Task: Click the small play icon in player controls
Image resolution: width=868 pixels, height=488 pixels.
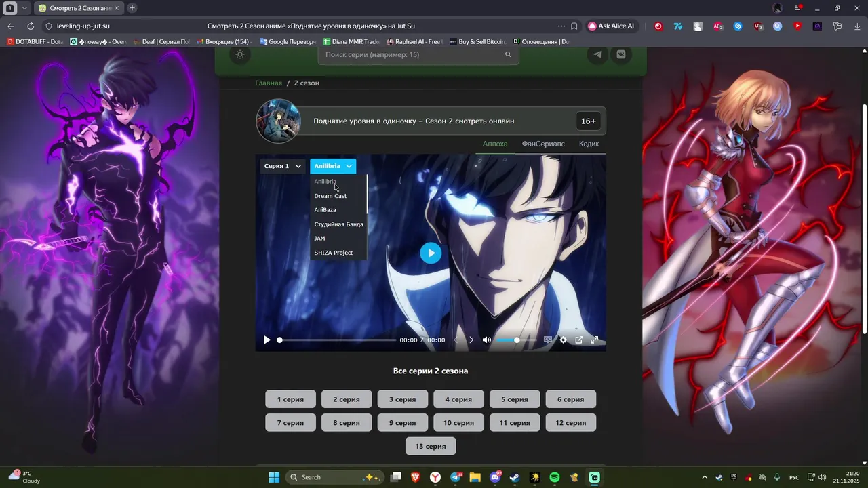Action: pos(267,340)
